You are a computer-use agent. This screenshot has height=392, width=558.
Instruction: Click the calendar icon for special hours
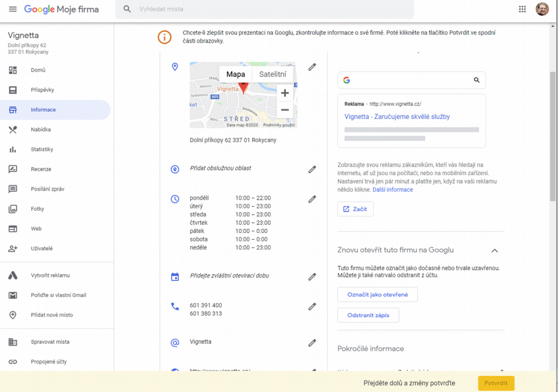pos(175,276)
